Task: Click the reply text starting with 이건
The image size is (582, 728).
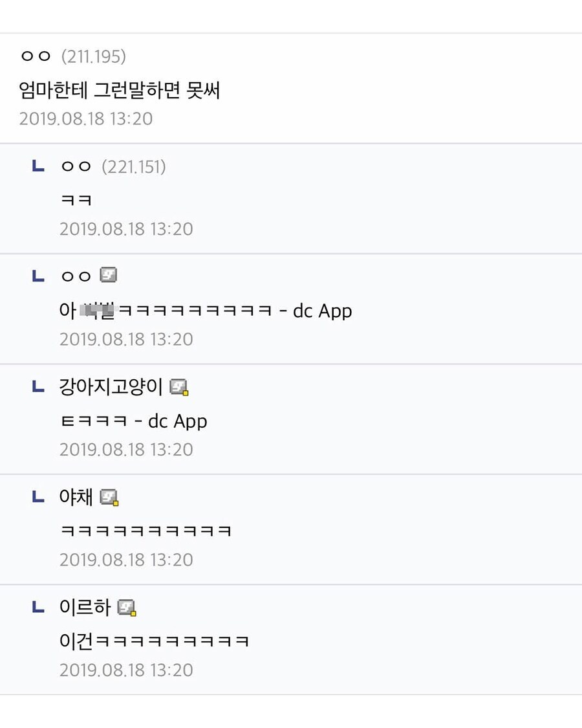Action: [x=154, y=641]
